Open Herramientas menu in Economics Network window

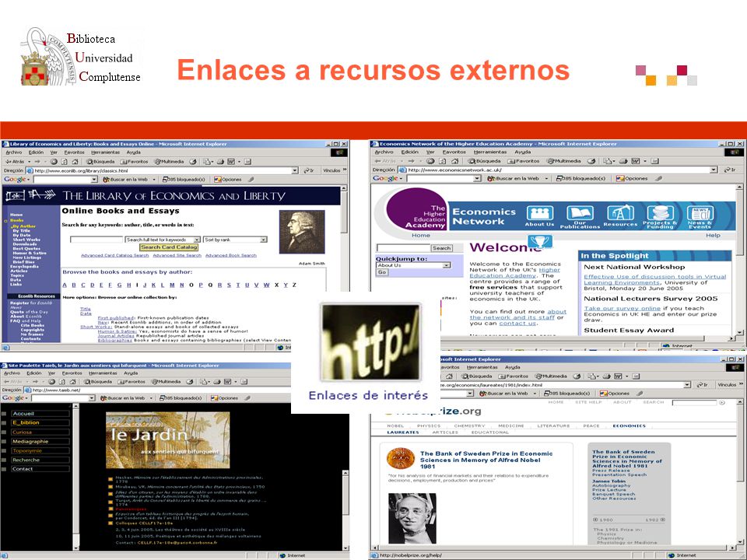pyautogui.click(x=490, y=152)
